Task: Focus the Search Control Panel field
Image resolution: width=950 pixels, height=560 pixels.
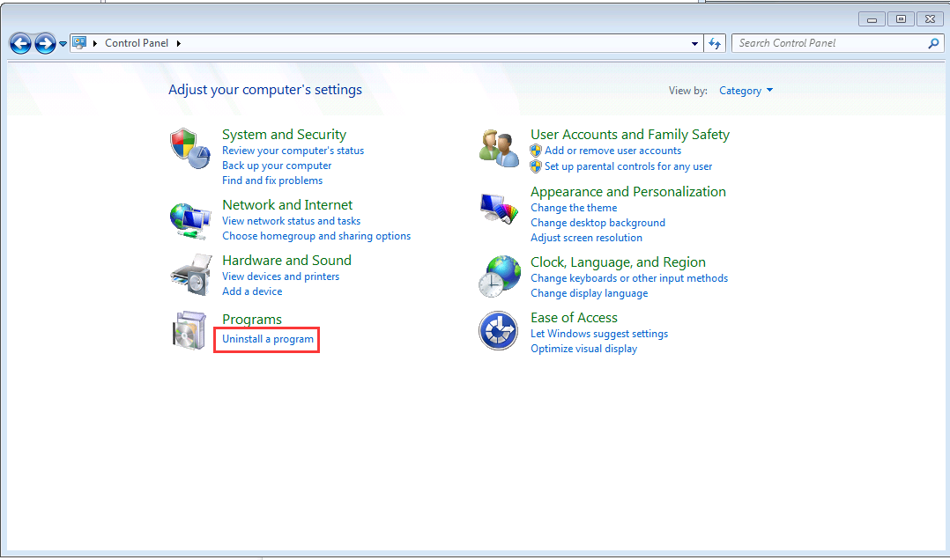Action: point(838,44)
